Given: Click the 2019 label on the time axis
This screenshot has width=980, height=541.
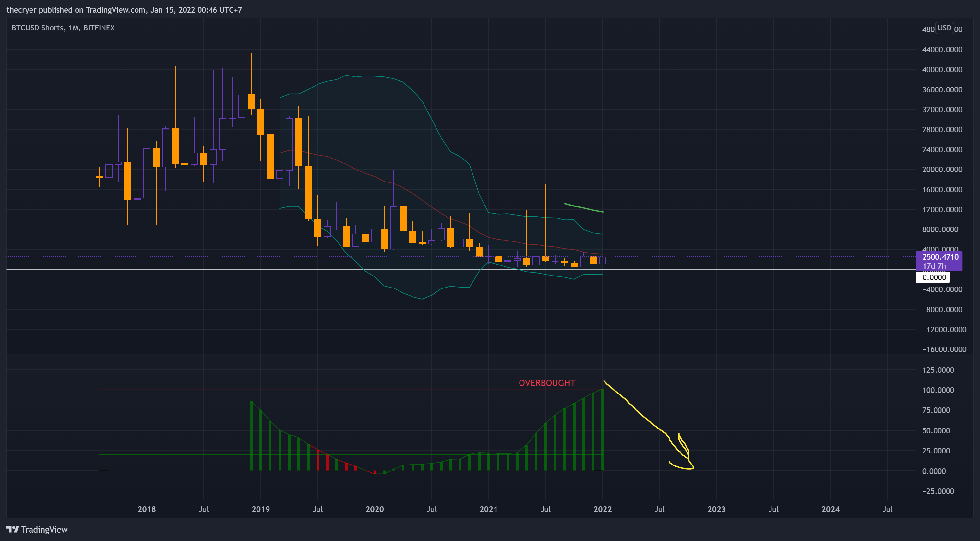Looking at the screenshot, I should (261, 509).
